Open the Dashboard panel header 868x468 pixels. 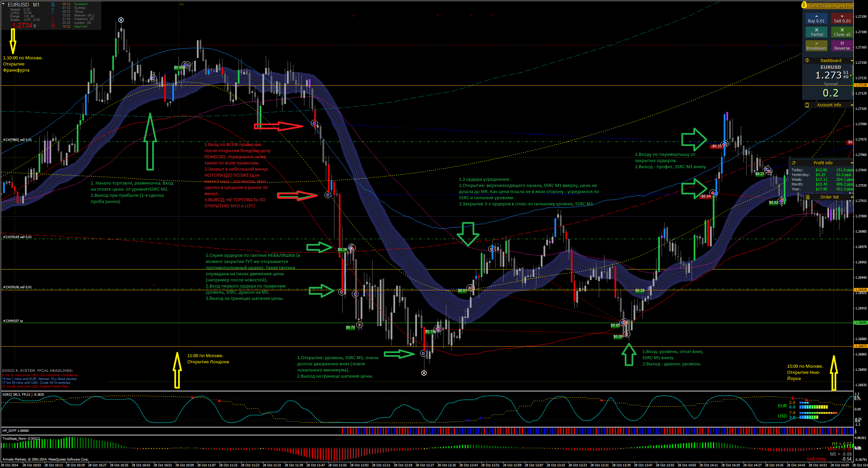[828, 60]
